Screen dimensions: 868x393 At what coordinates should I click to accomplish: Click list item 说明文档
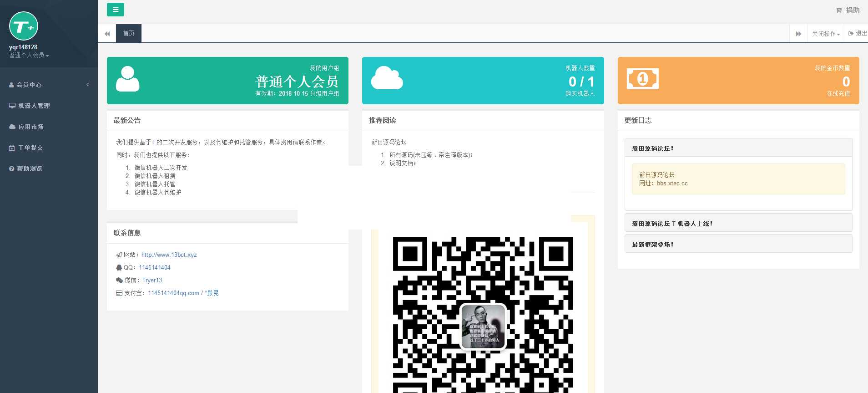(x=402, y=163)
